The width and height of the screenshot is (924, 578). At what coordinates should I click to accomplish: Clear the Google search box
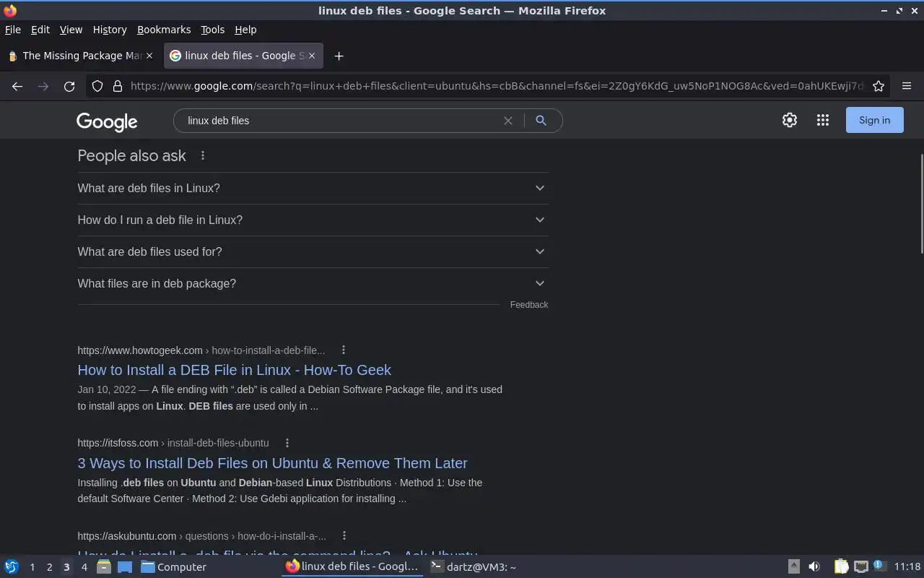point(508,121)
